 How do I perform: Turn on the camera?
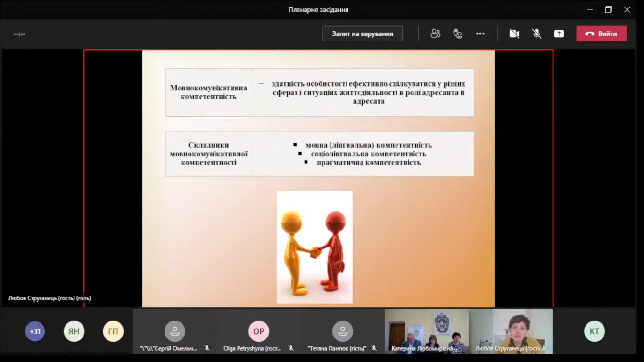(x=514, y=34)
